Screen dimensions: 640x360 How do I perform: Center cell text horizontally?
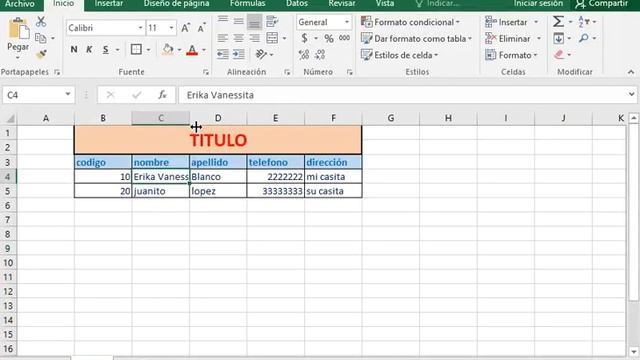click(x=238, y=38)
